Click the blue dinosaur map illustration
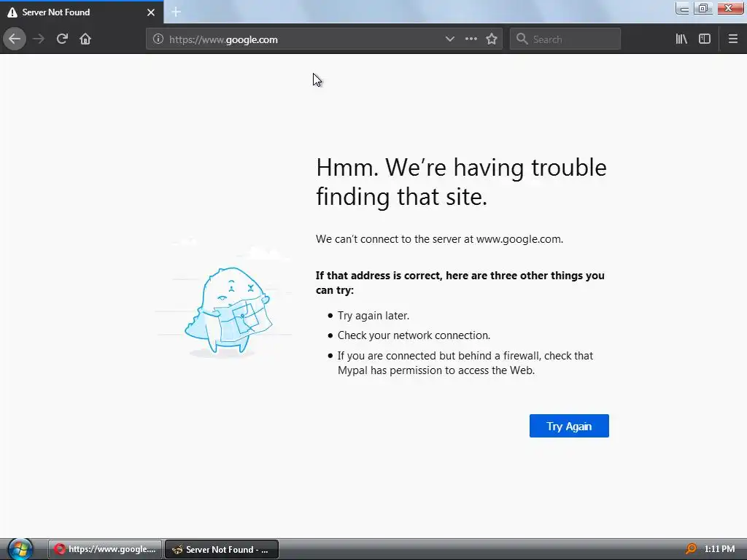This screenshot has width=747, height=560. coord(228,311)
